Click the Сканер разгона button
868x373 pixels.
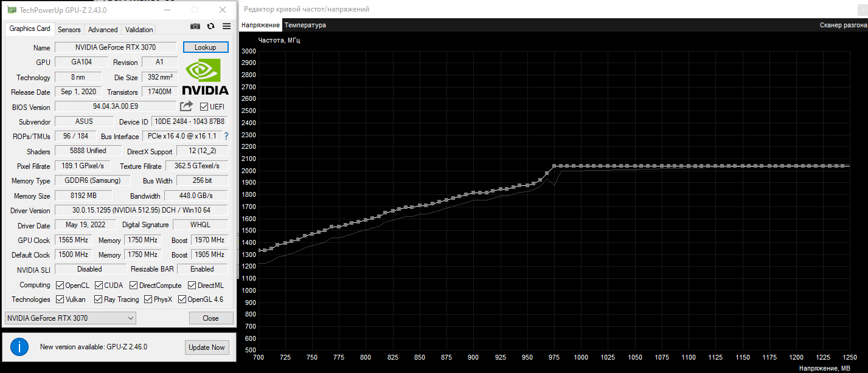pos(843,25)
